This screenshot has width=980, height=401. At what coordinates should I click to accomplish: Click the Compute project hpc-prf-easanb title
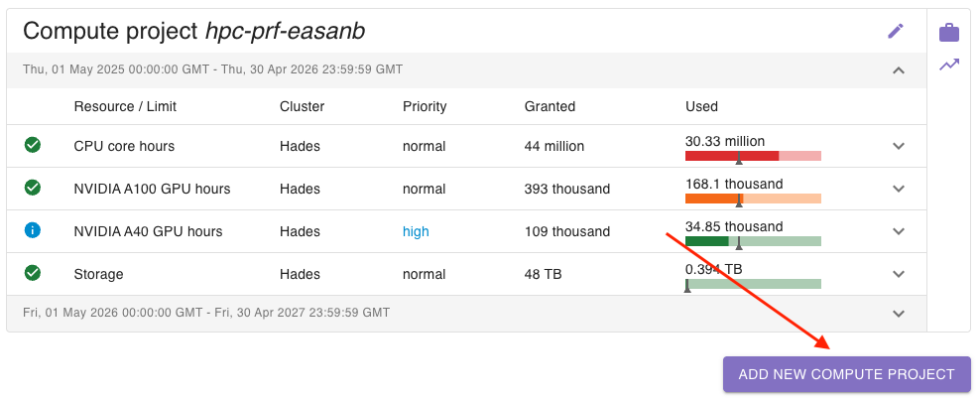point(194,31)
